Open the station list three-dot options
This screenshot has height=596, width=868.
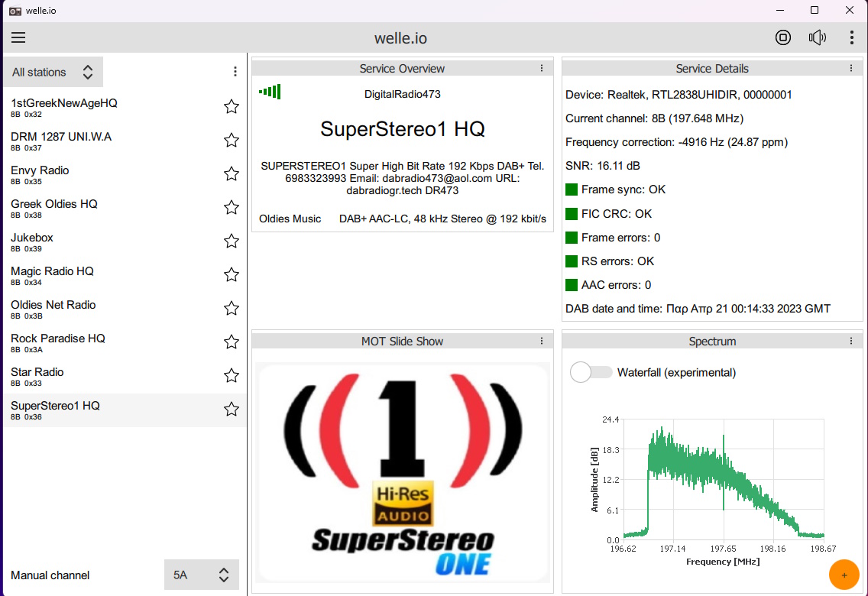(235, 72)
